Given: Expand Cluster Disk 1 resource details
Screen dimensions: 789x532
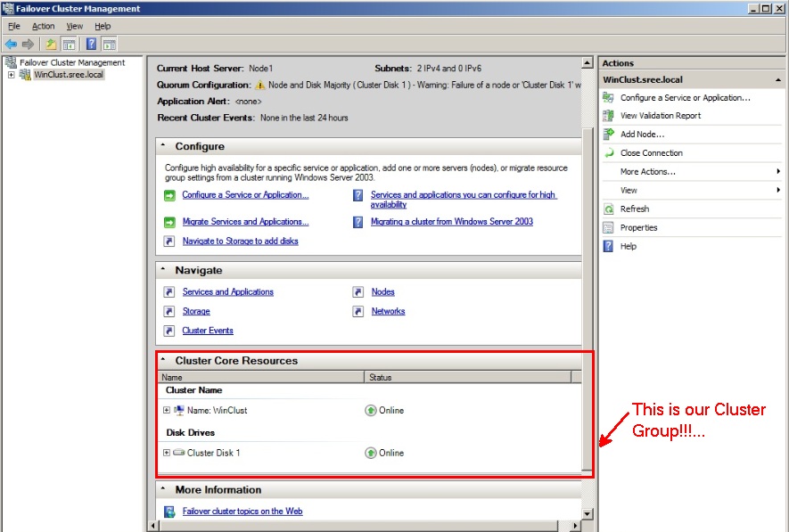Looking at the screenshot, I should coord(167,453).
